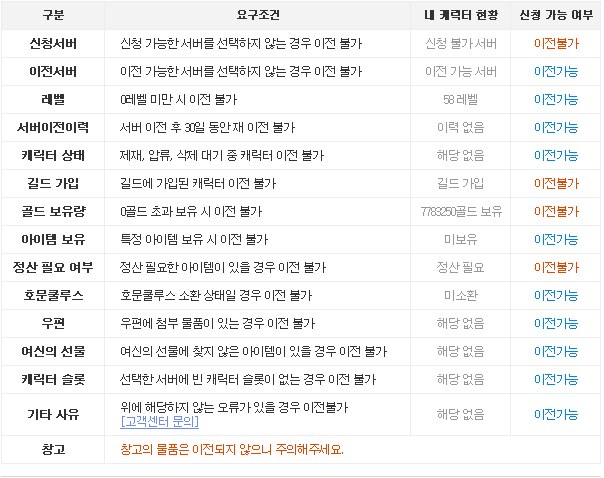This screenshot has height=478, width=604.
Task: Click the 미소환 status cell
Action: coord(460,296)
